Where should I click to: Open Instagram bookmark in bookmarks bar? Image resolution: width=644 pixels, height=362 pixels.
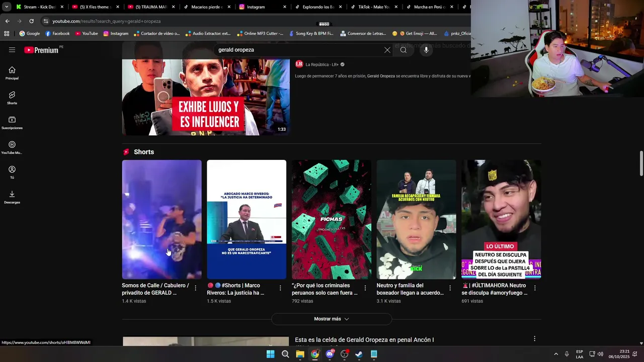(116, 34)
